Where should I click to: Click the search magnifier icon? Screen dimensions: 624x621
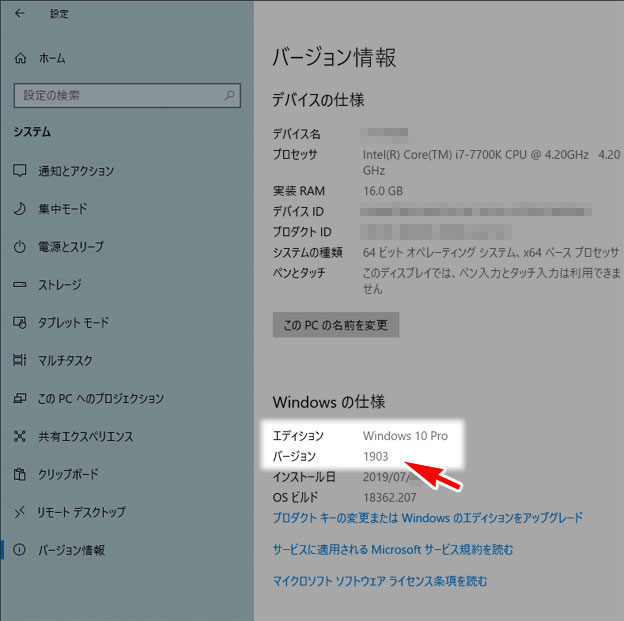tap(229, 95)
